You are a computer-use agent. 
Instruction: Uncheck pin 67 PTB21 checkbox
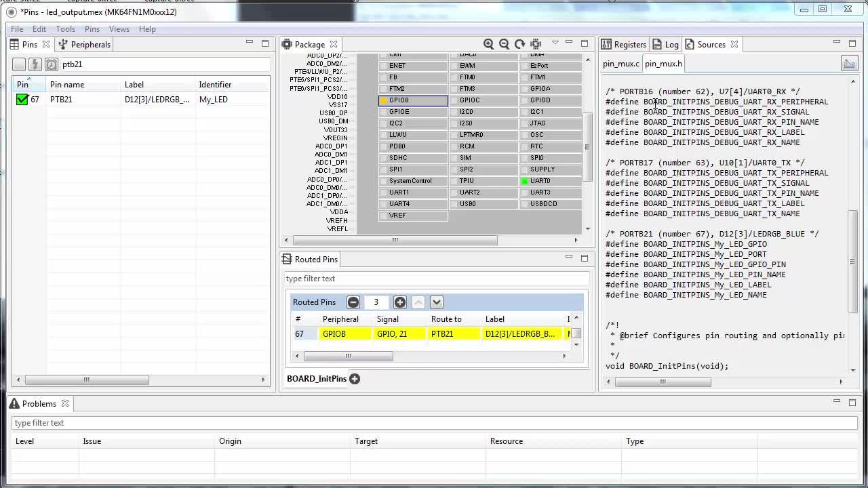coord(22,100)
